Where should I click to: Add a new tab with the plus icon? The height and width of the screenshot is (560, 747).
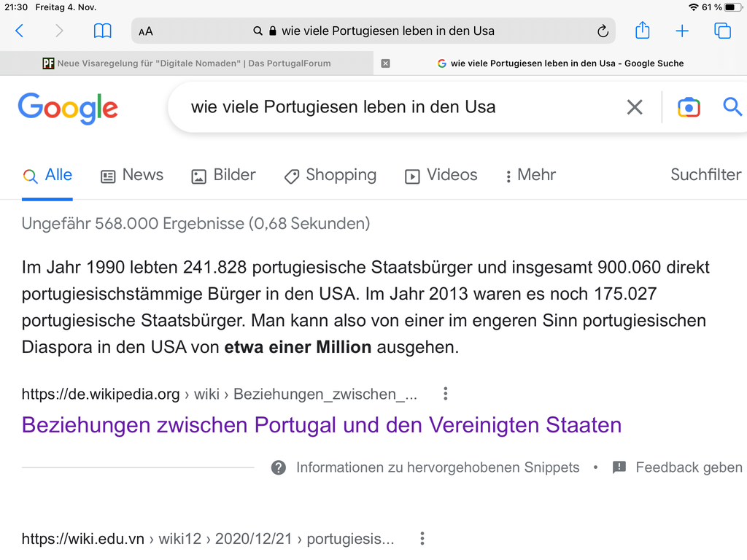[682, 31]
